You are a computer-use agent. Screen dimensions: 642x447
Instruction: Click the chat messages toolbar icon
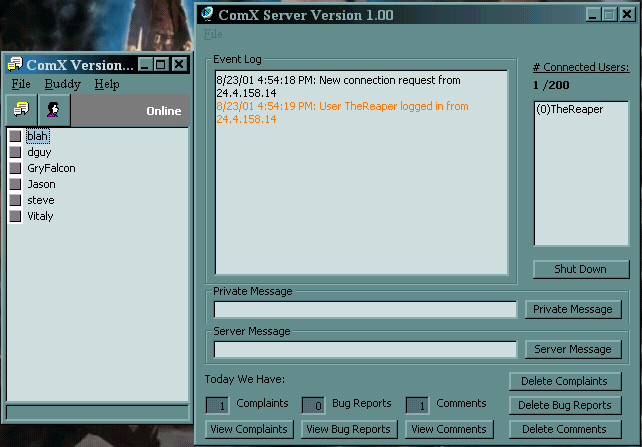20,110
